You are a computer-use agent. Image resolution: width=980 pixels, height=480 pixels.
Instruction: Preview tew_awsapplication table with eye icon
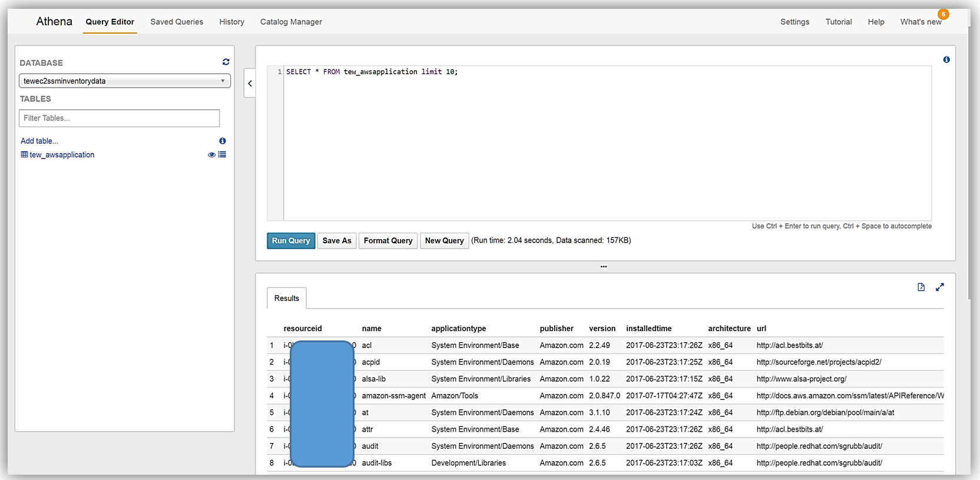(x=211, y=155)
